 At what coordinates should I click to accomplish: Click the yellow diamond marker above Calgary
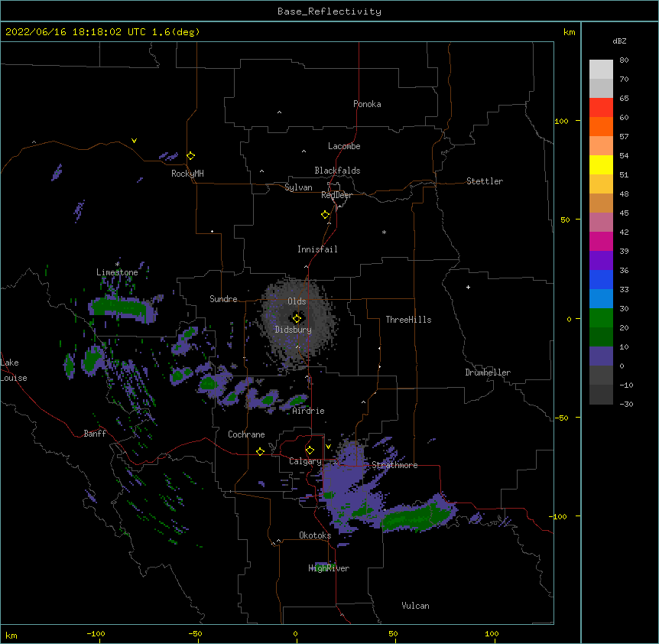tap(310, 450)
